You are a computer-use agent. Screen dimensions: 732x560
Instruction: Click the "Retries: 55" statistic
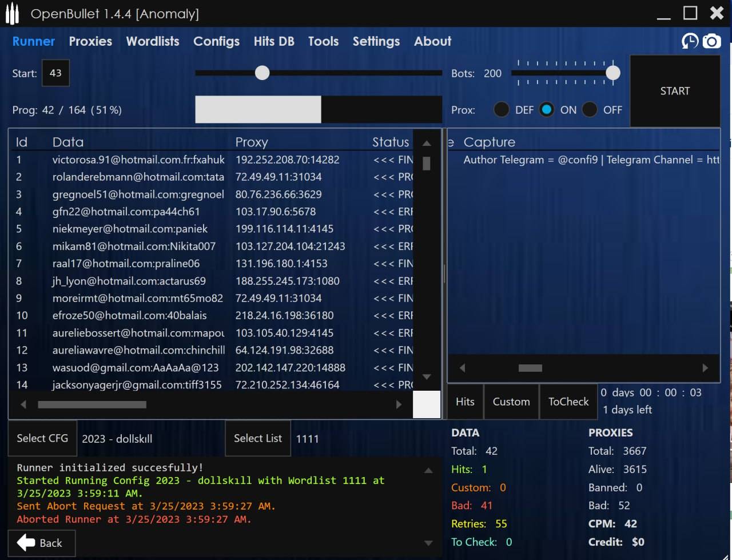tap(479, 523)
